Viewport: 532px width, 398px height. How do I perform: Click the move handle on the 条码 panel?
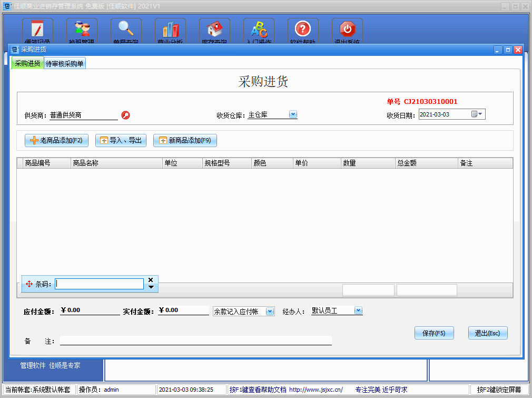29,283
